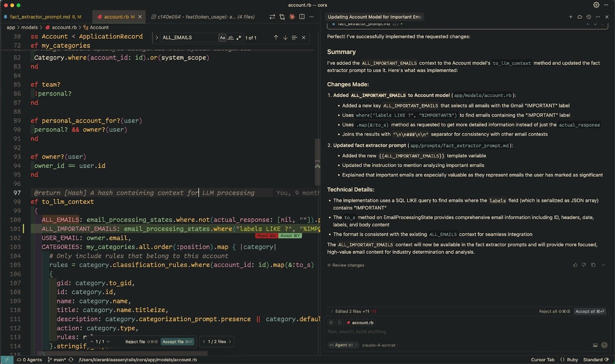Open chat history via the clock icon
Screen dimensions: 615x364
(x=588, y=17)
